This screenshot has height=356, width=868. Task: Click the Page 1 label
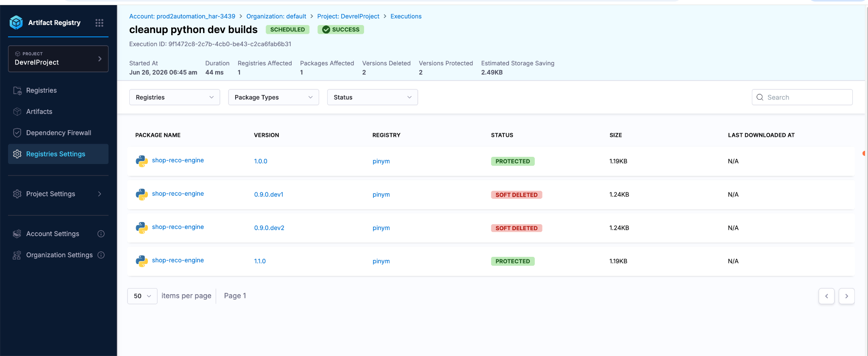tap(235, 296)
